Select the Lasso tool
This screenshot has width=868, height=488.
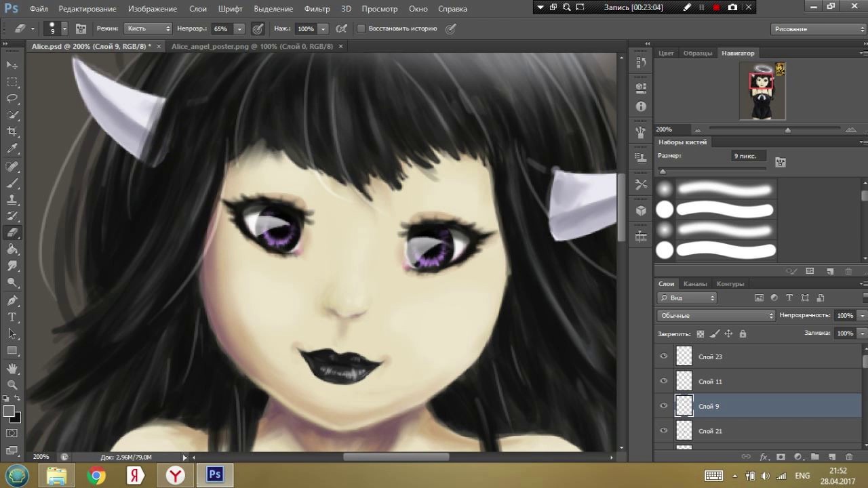coord(12,98)
